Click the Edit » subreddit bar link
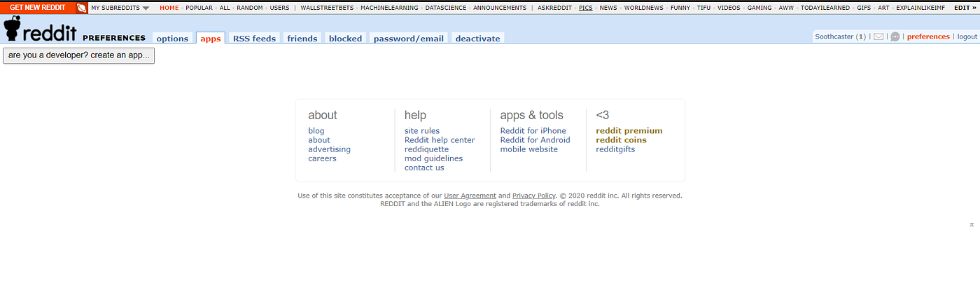 point(965,8)
